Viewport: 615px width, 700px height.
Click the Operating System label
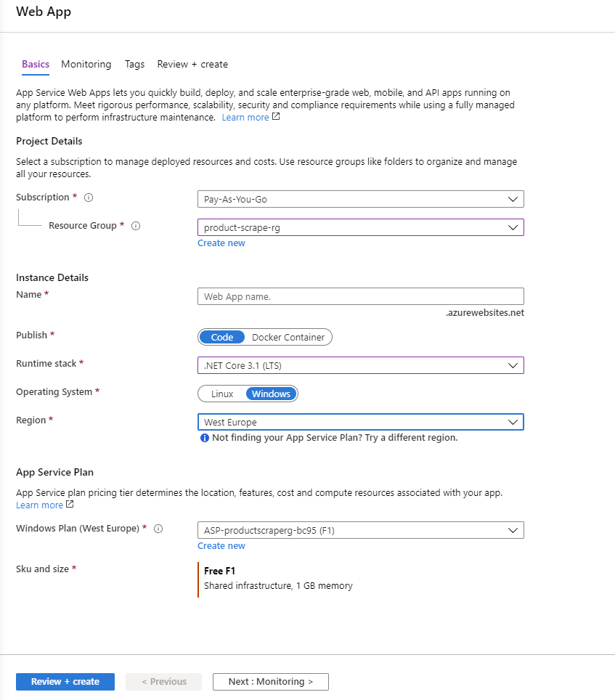[x=54, y=392]
